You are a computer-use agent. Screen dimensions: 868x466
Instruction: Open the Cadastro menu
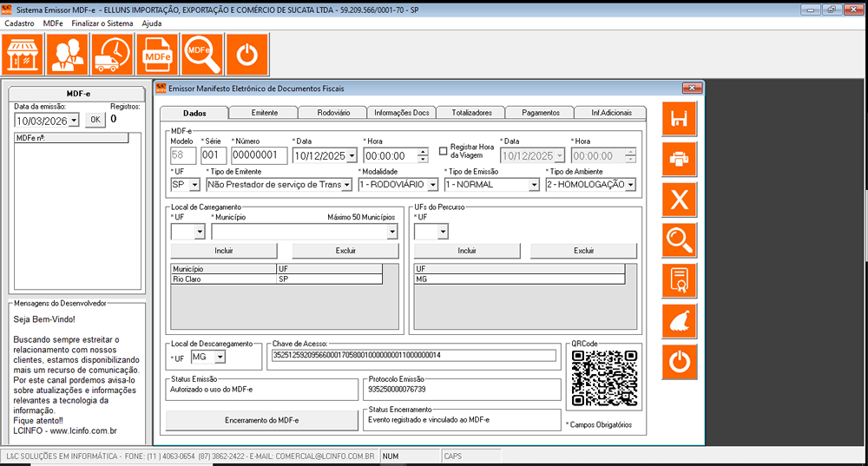tap(19, 23)
